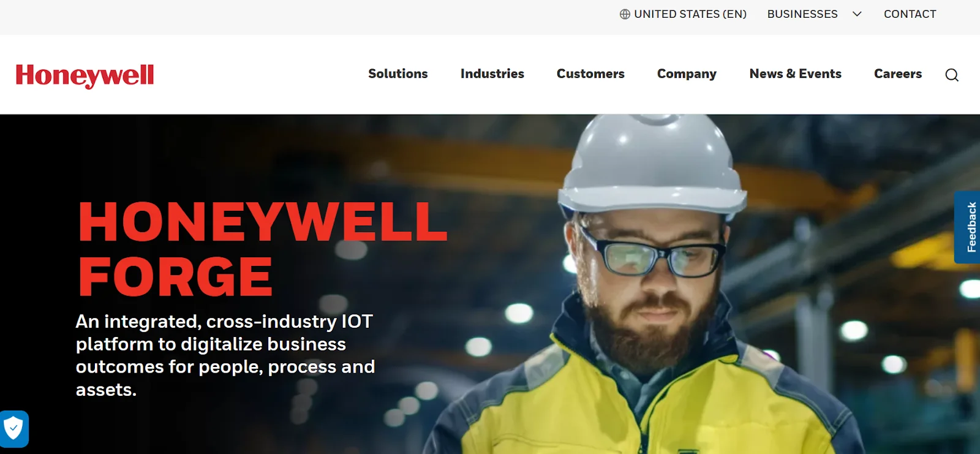Open the Businesses dropdown
This screenshot has width=980, height=454.
tap(802, 14)
